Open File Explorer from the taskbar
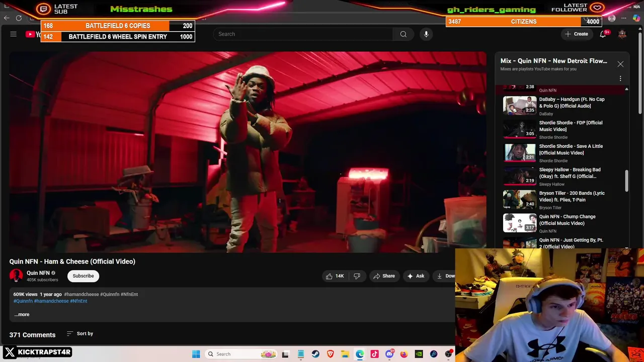Image resolution: width=644 pixels, height=362 pixels. pos(345,354)
